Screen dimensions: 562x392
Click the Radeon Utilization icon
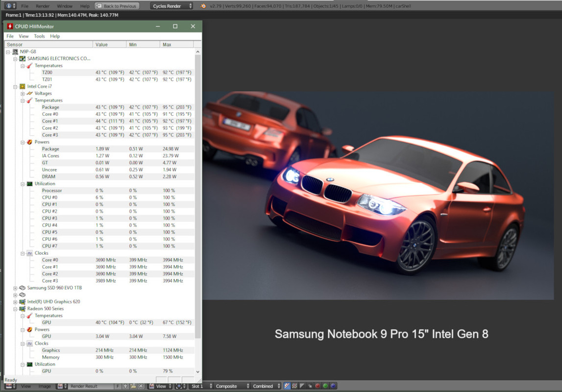tap(30, 364)
